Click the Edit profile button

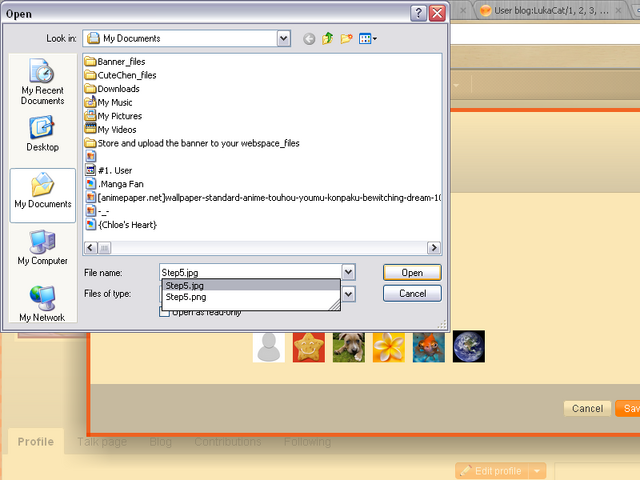click(x=492, y=471)
